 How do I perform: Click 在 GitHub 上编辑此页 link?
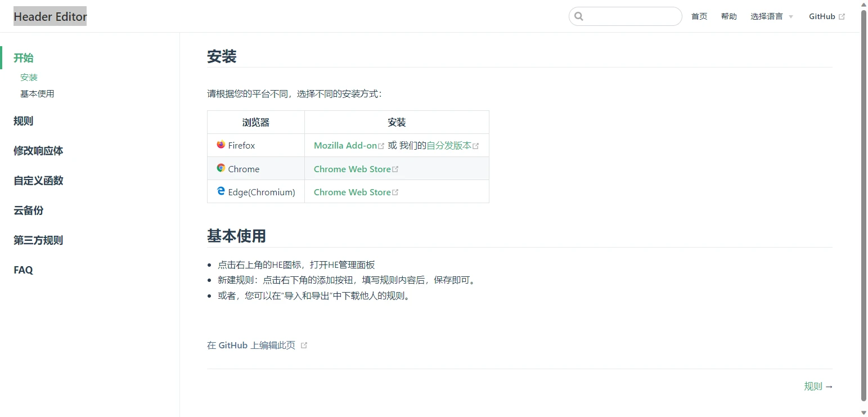tap(257, 345)
